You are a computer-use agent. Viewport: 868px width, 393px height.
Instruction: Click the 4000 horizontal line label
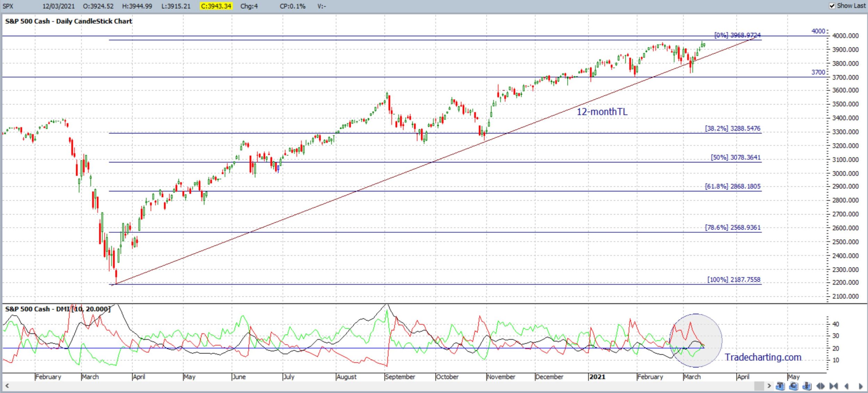click(818, 31)
